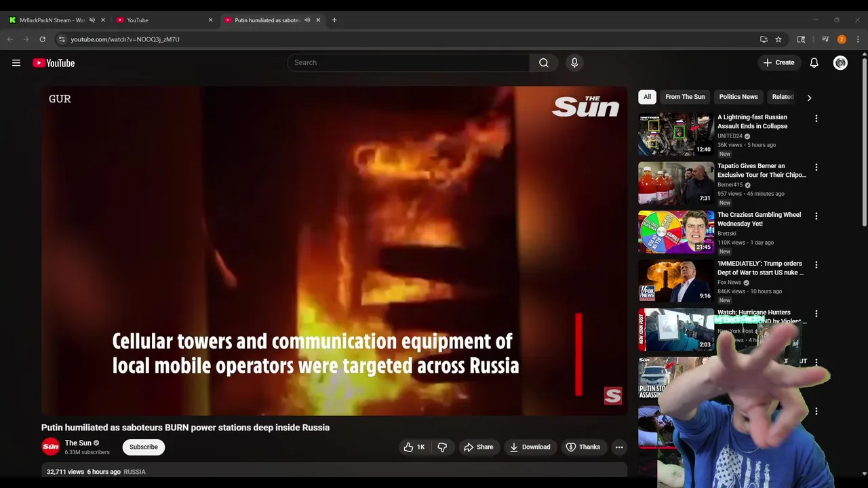Click the UNITED24 channel name
868x488 pixels.
pos(730,136)
